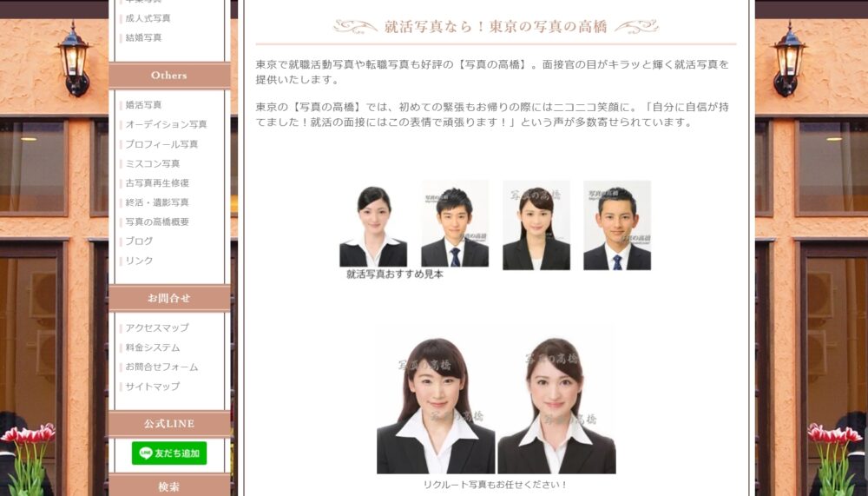Click the green LINE 友だち追加 button
This screenshot has width=868, height=496.
(169, 453)
